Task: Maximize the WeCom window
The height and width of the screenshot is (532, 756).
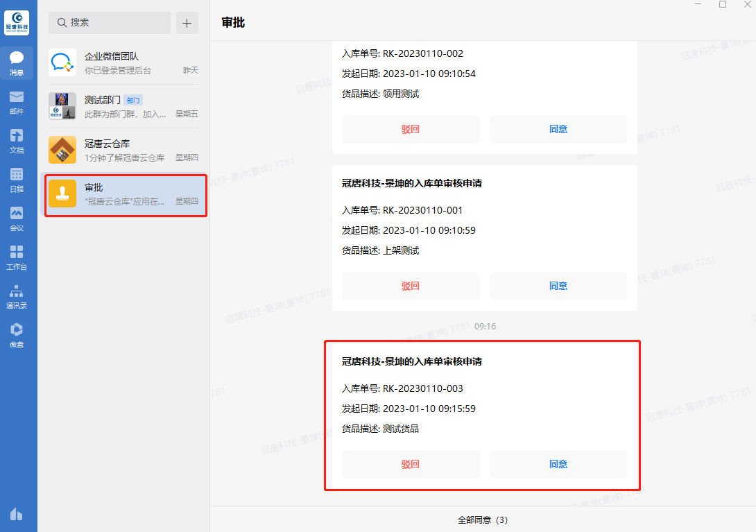Action: [723, 4]
